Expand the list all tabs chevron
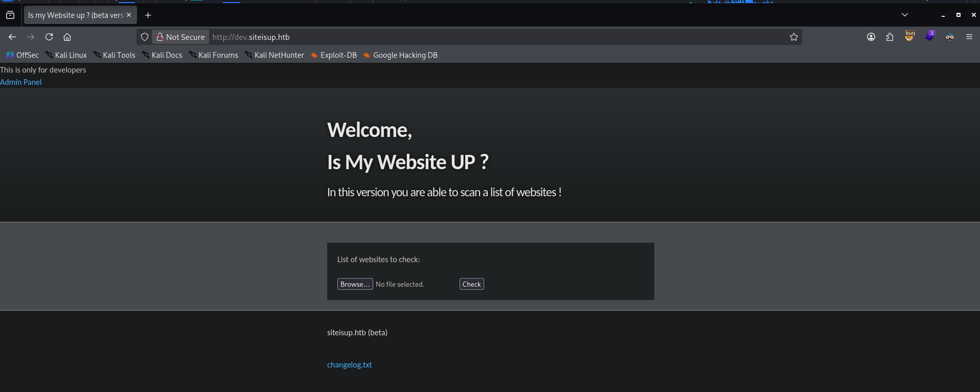 pyautogui.click(x=904, y=15)
